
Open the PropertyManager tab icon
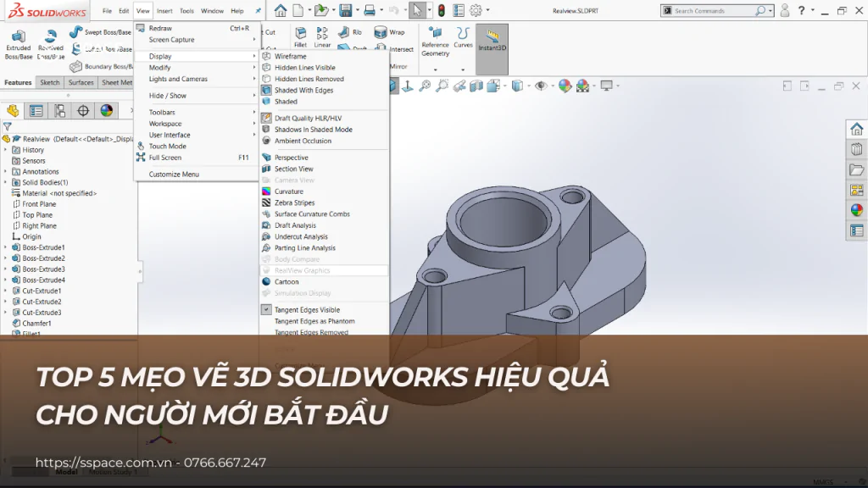tap(36, 111)
